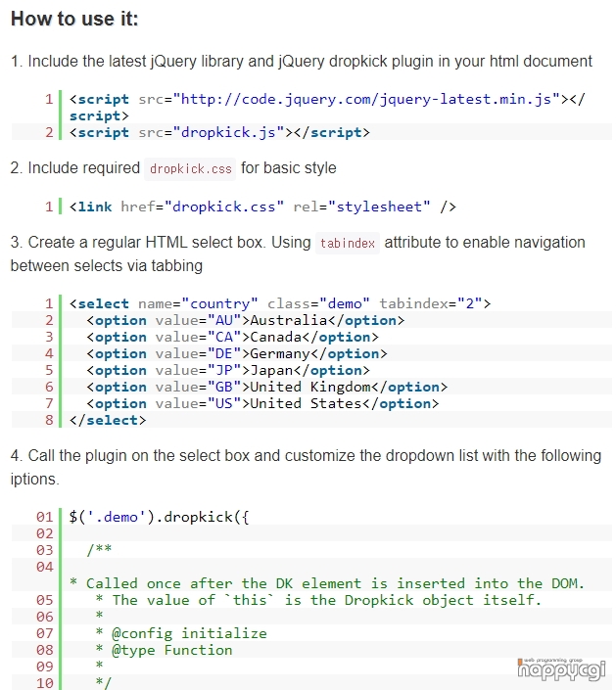Click the inline 'tabindex' code label

pos(348,243)
